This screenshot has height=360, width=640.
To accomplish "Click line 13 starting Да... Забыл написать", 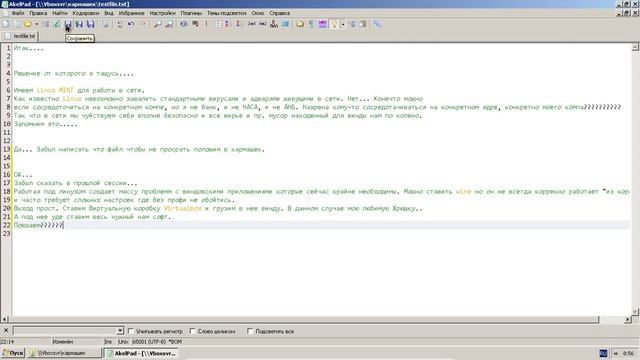I will pos(139,149).
